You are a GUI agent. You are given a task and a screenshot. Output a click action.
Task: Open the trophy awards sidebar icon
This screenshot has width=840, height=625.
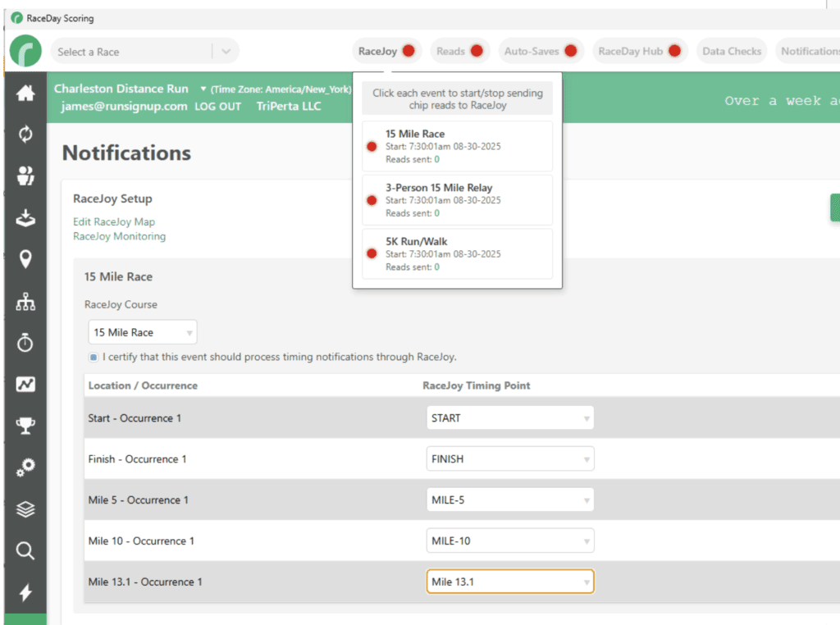tap(25, 426)
